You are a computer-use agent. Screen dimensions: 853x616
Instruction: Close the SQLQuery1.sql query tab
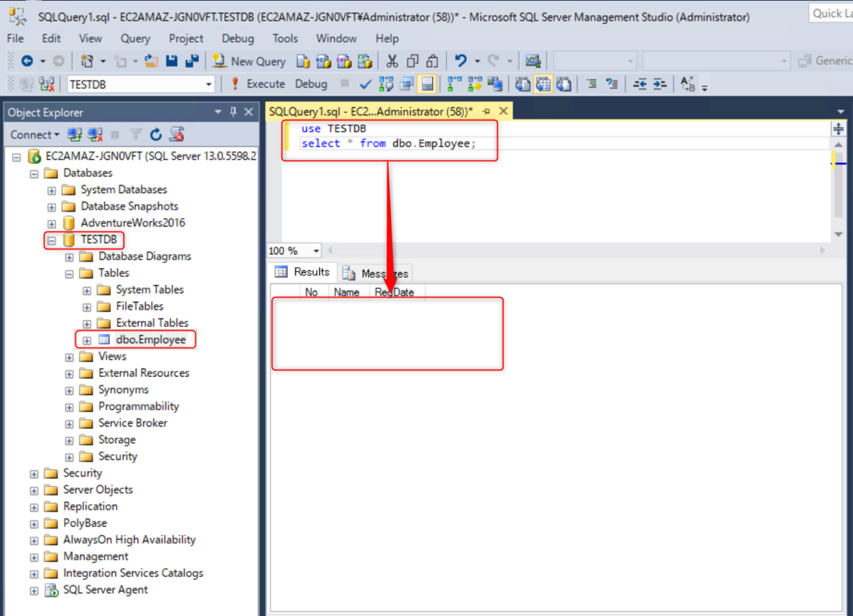503,111
